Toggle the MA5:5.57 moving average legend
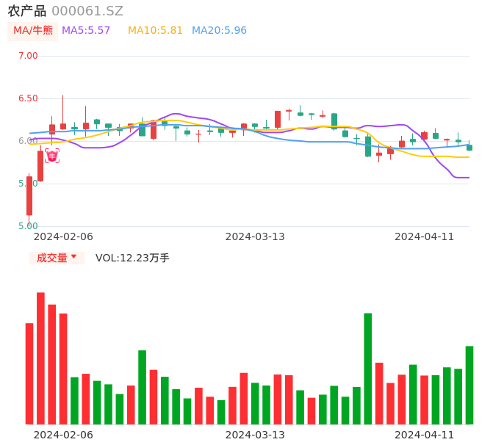Image resolution: width=504 pixels, height=445 pixels. pos(86,31)
